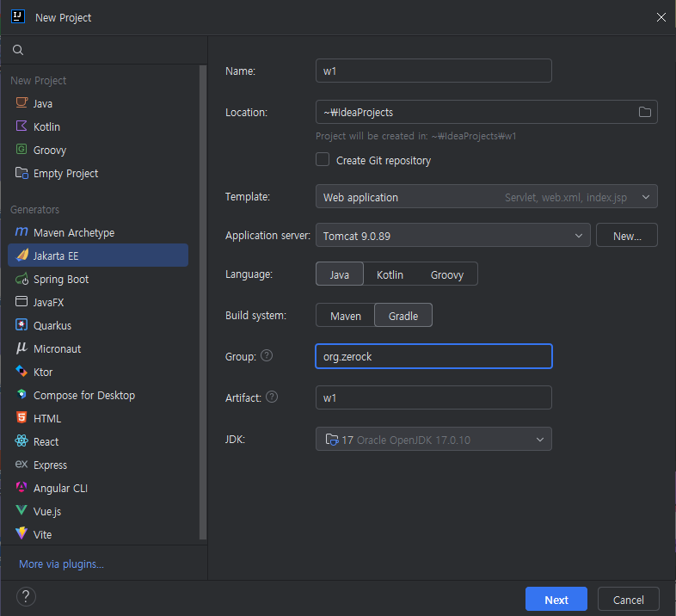This screenshot has height=616, width=676.
Task: Click the Quarkus logo icon
Action: 22,324
